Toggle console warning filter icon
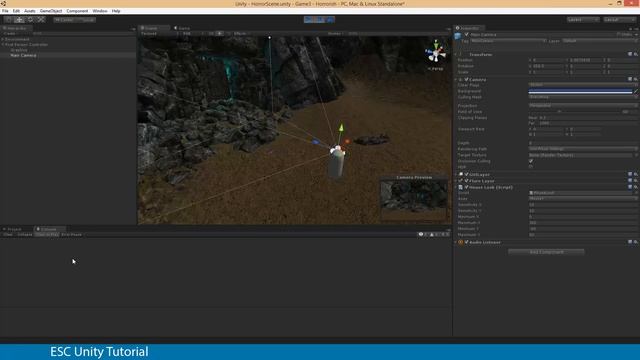The image size is (640, 360). (433, 235)
